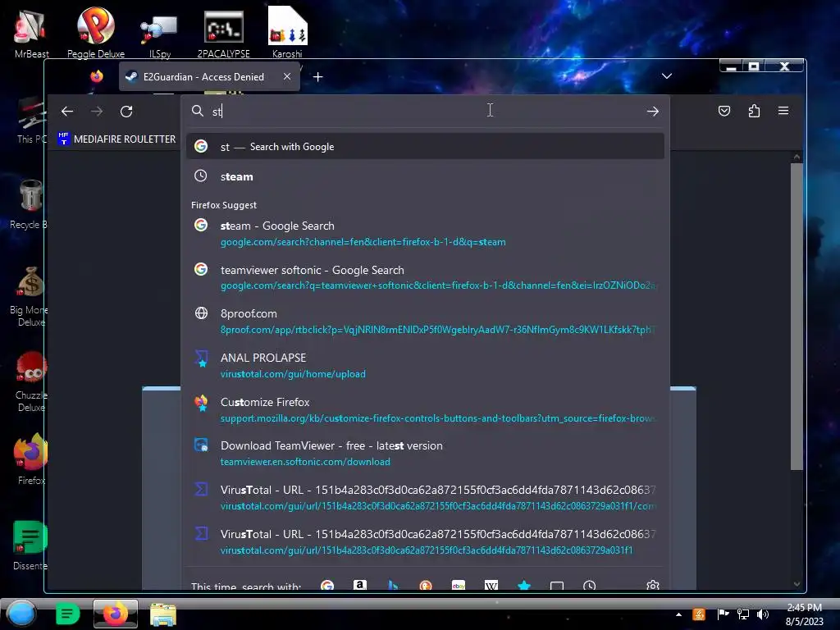Open 'Download TeamViewer - free - latest version'
Screen dimensions: 840x630
click(425, 453)
